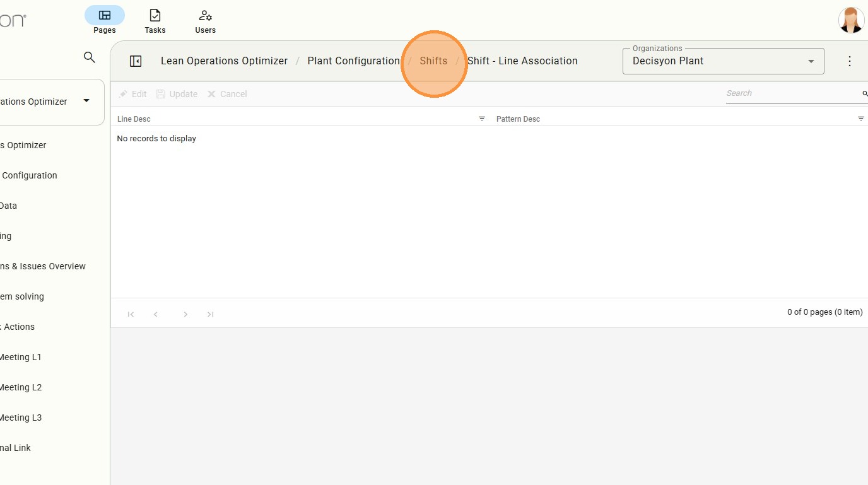
Task: Open the Users management icon
Action: [205, 16]
